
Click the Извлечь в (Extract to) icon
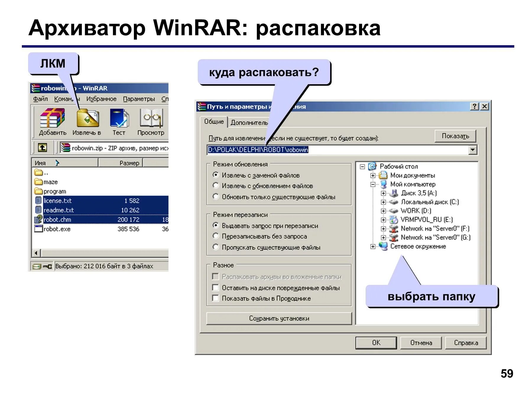87,118
